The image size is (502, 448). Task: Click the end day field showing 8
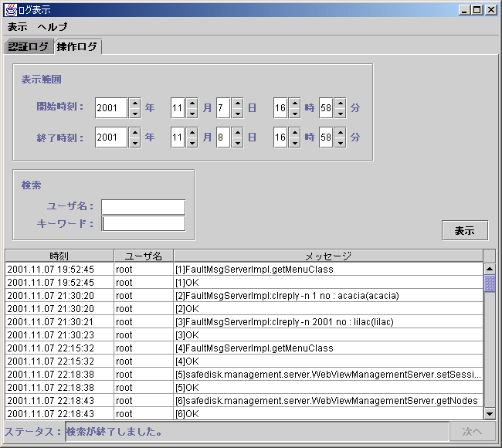[223, 137]
